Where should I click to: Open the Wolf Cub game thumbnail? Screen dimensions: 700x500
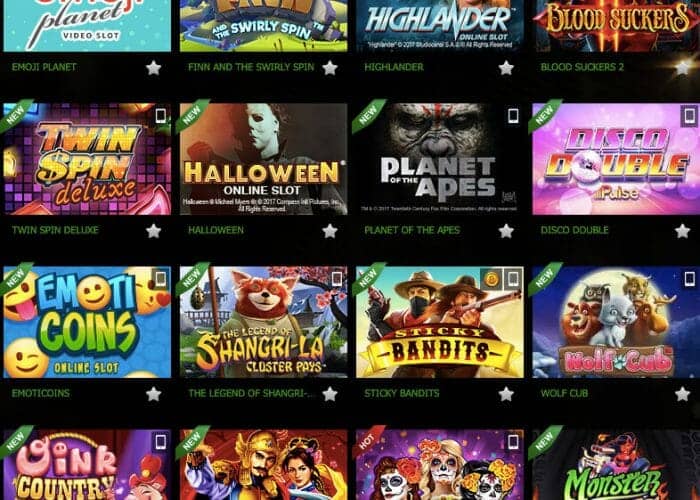[616, 322]
